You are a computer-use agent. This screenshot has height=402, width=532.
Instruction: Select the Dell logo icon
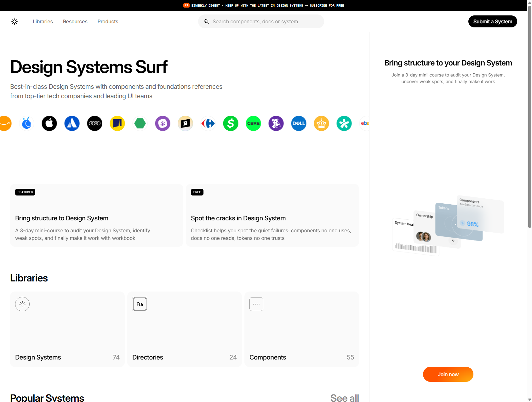(299, 123)
